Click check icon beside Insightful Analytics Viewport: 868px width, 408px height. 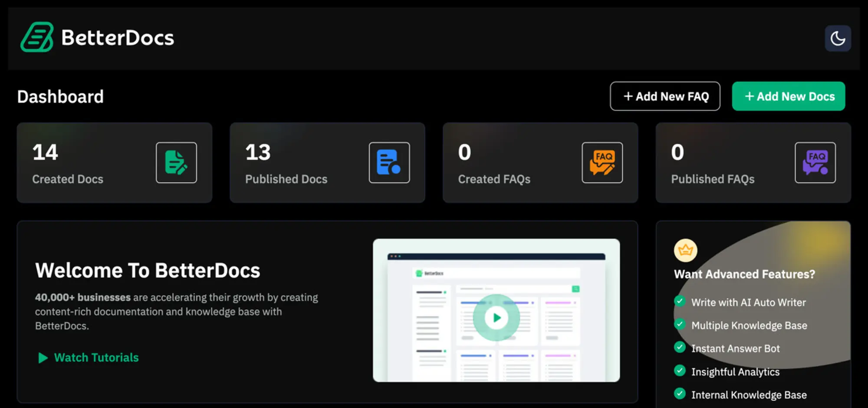(x=680, y=370)
